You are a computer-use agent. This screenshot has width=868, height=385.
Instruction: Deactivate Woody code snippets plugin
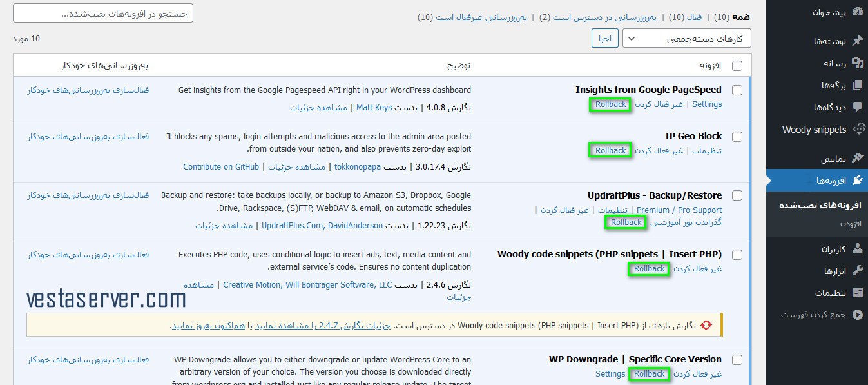click(x=697, y=269)
